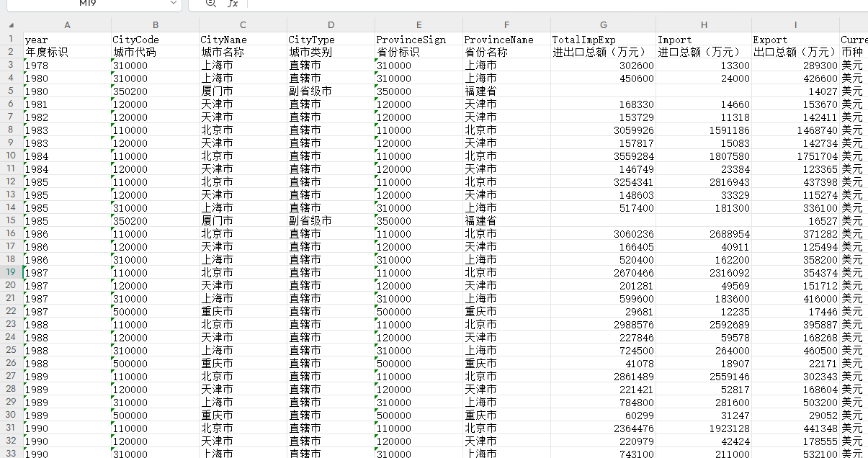This screenshot has height=458, width=868.
Task: Click the import value '13300'
Action: [x=704, y=66]
